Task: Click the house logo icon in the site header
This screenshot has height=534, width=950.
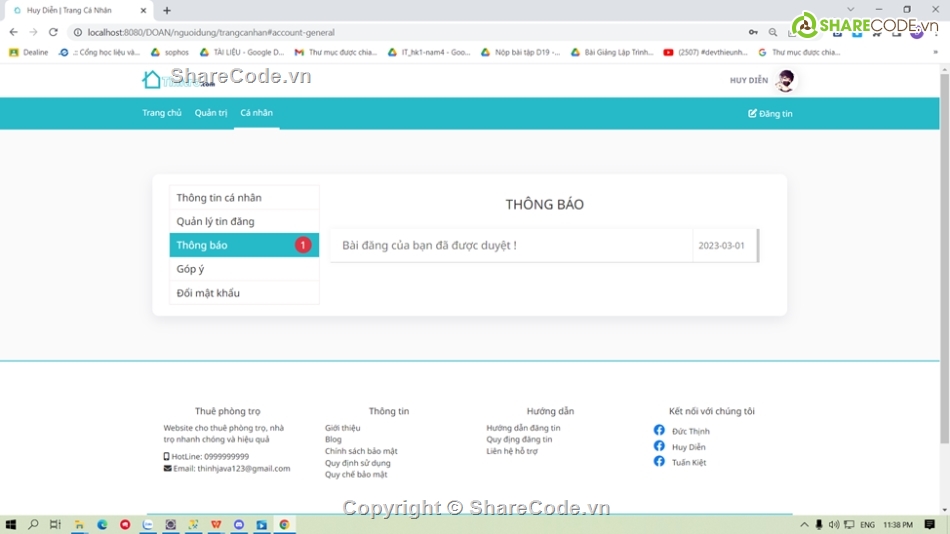Action: pos(151,79)
